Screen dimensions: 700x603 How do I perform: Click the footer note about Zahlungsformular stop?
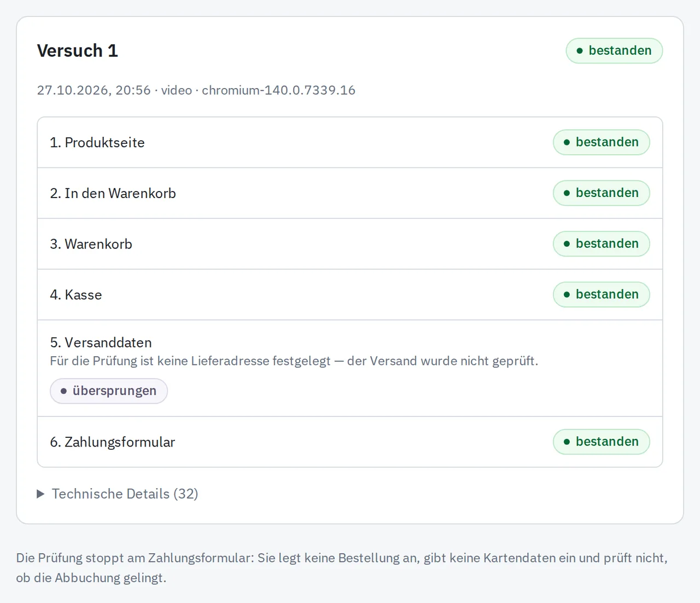pyautogui.click(x=342, y=568)
